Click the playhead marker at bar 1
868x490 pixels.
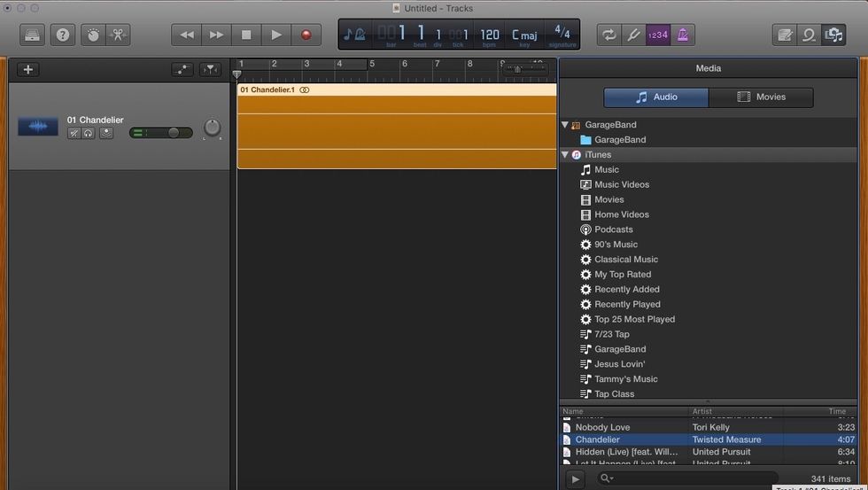[x=237, y=74]
